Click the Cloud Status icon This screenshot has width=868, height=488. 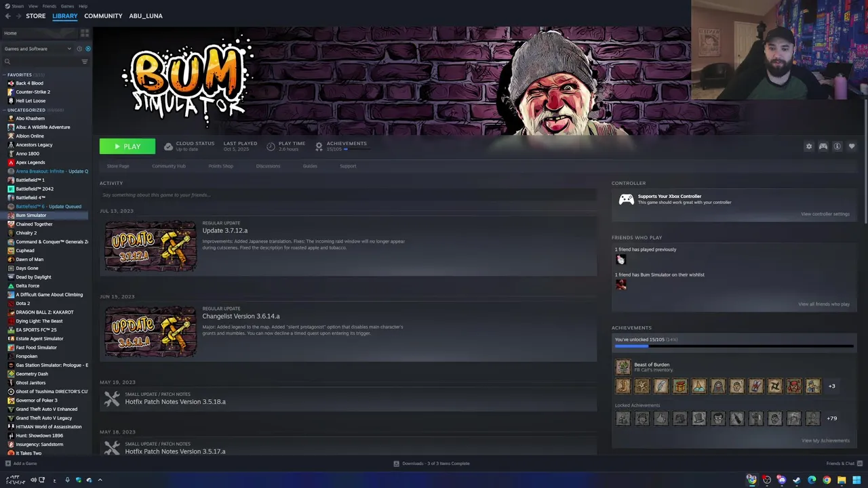click(168, 146)
